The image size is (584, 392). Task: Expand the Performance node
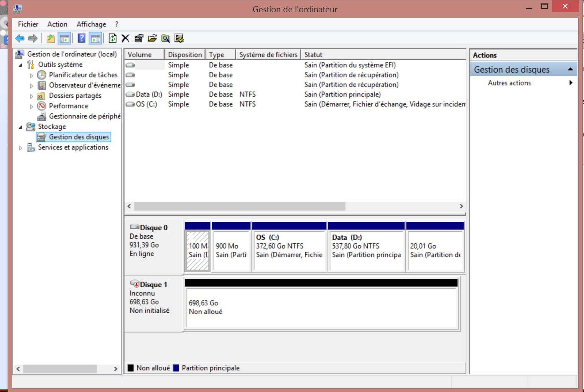pos(31,106)
